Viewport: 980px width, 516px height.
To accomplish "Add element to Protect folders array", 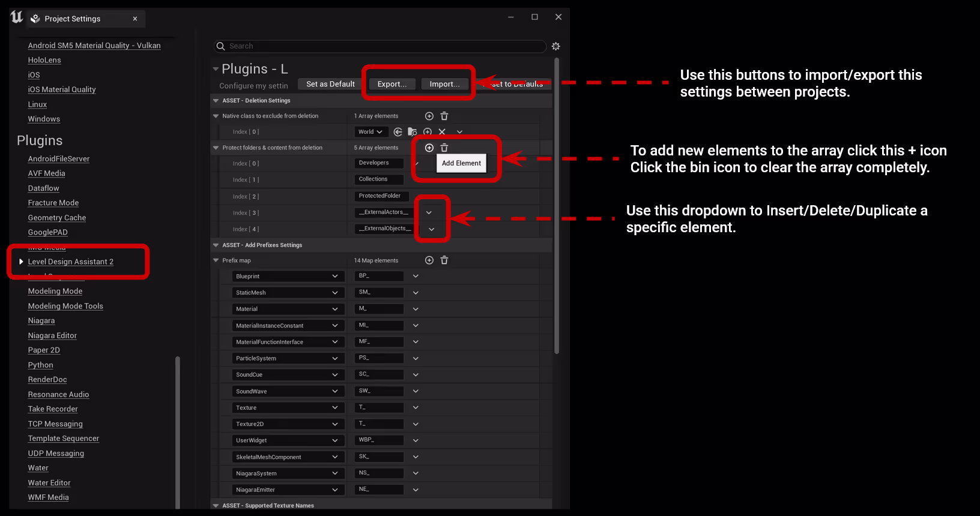I will (x=429, y=148).
